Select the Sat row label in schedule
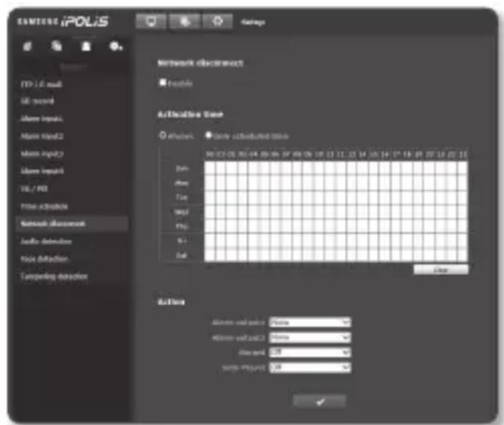Viewport: 504px width, 425px height. (182, 255)
